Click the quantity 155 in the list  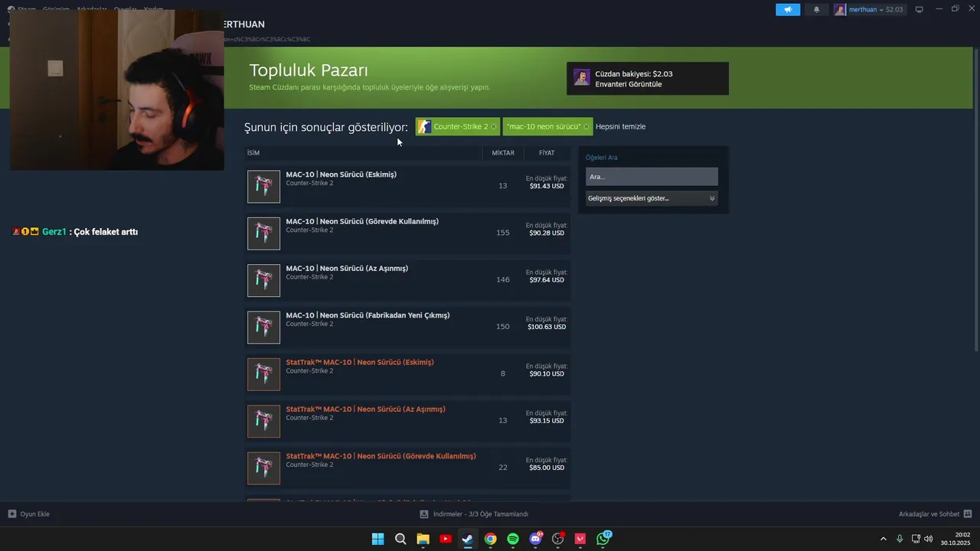point(503,233)
